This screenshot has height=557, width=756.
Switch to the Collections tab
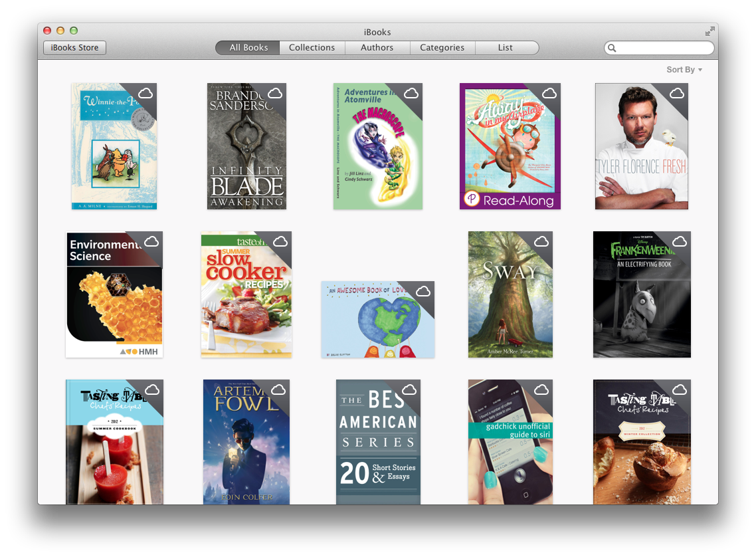[312, 47]
